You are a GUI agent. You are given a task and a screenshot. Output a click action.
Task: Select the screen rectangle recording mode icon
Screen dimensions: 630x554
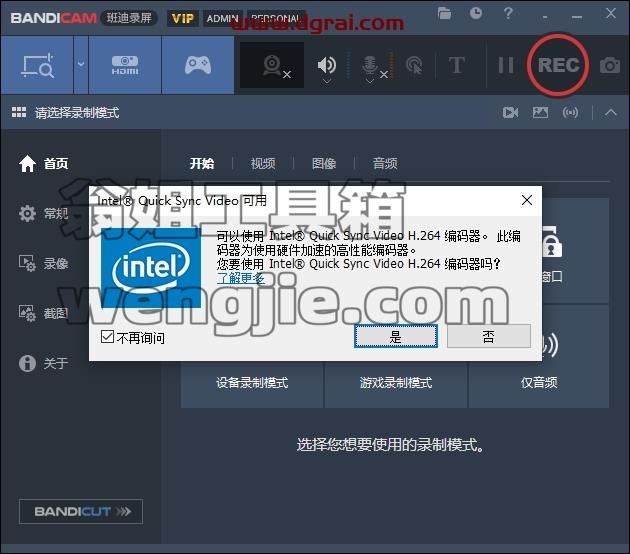[x=37, y=65]
